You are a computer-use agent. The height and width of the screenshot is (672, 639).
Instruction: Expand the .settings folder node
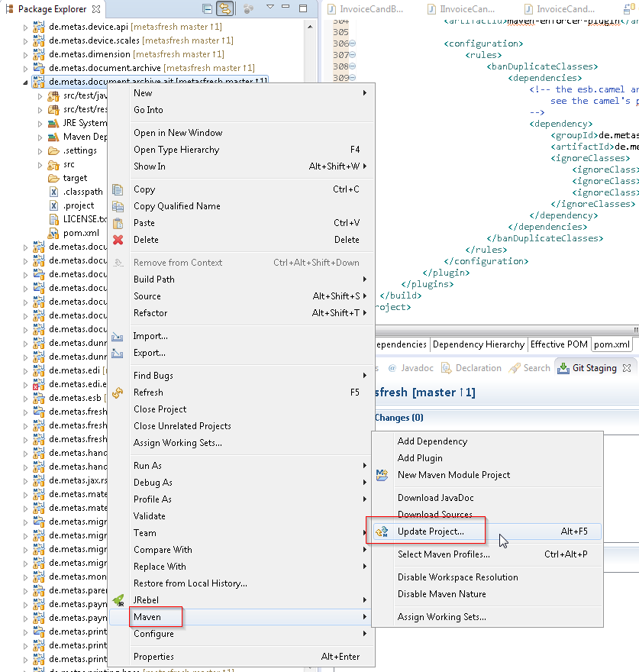(40, 151)
